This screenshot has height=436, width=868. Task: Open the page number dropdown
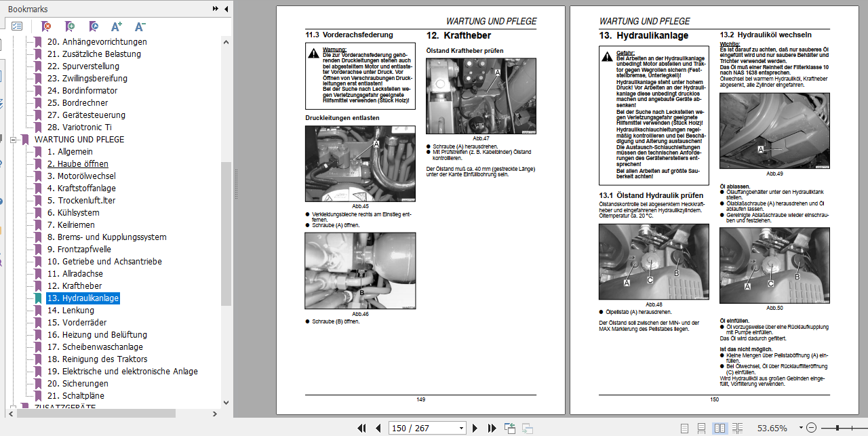coord(462,428)
